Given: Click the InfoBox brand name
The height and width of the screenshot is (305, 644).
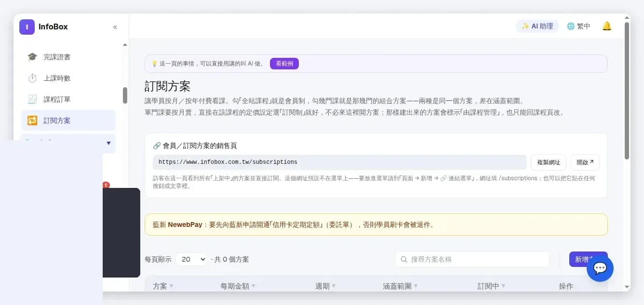Looking at the screenshot, I should point(53,27).
